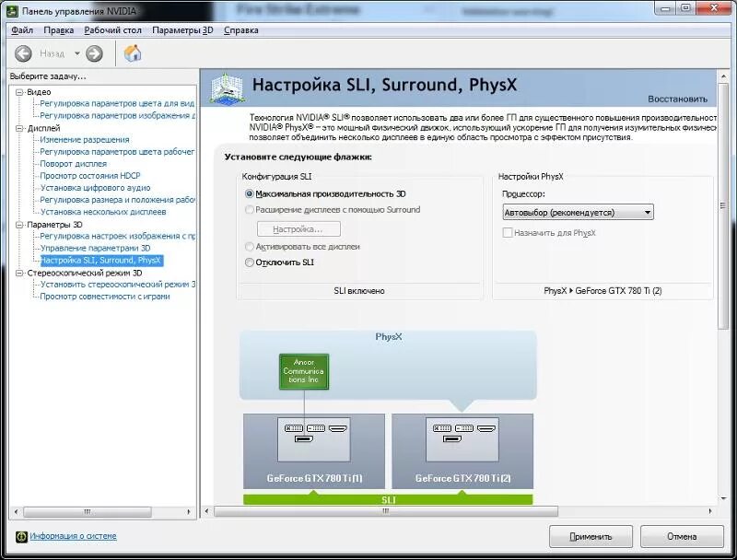Open Регулировка параметров цвета для видео

(117, 103)
